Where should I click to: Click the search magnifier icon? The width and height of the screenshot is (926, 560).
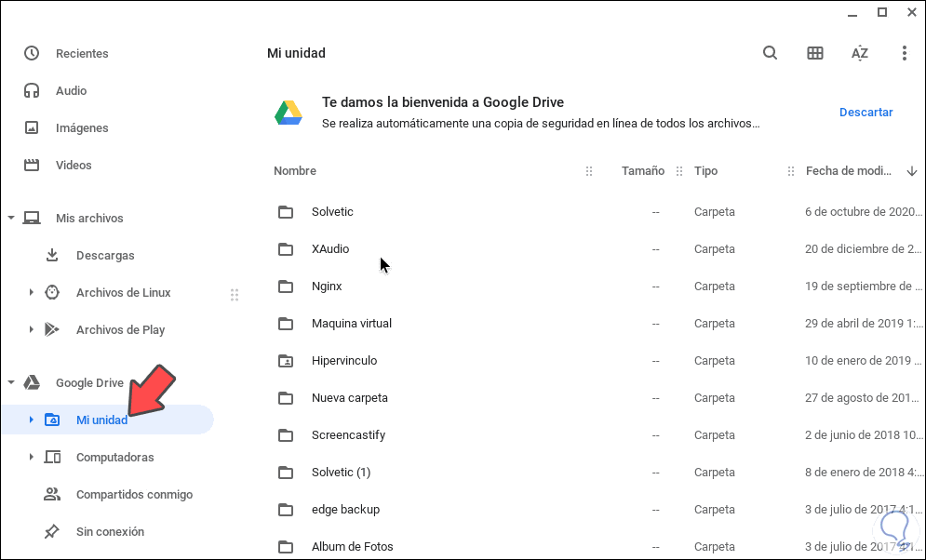pos(770,53)
